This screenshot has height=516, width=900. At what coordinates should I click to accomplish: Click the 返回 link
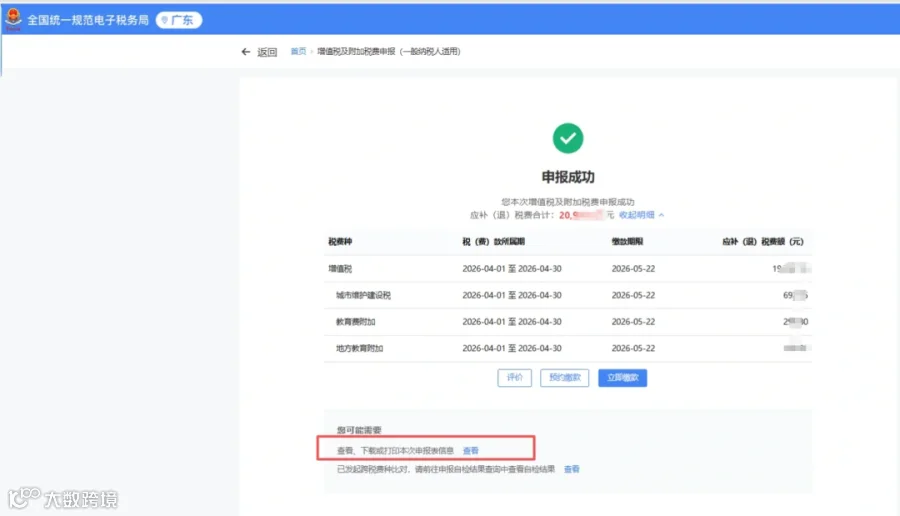point(267,52)
